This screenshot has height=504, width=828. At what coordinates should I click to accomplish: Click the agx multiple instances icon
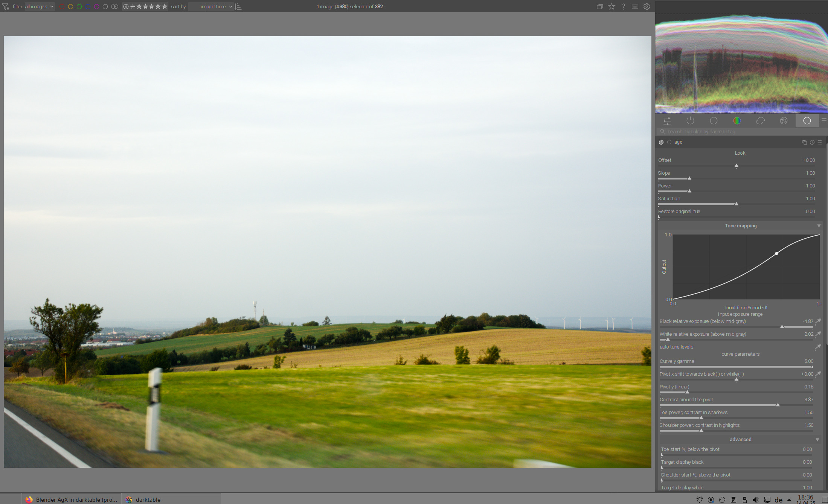(804, 142)
